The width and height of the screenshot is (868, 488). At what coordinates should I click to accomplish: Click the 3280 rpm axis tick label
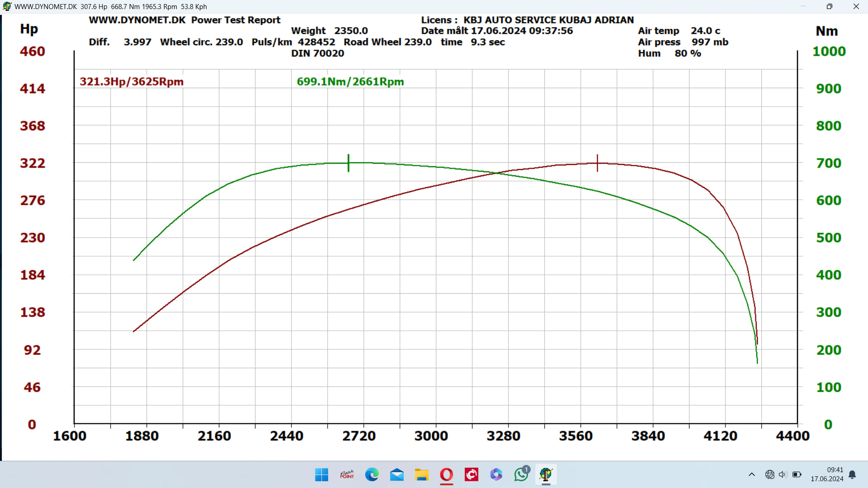point(504,436)
